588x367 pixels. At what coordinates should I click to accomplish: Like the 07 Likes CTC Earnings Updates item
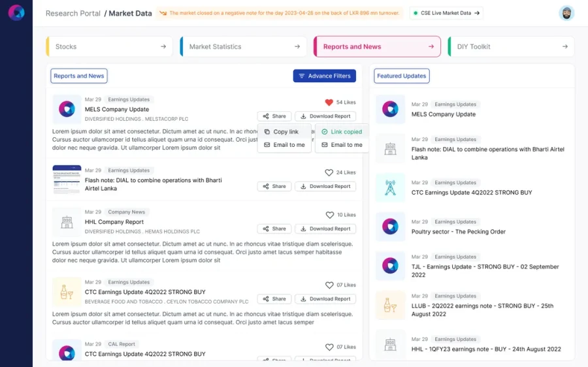point(329,285)
